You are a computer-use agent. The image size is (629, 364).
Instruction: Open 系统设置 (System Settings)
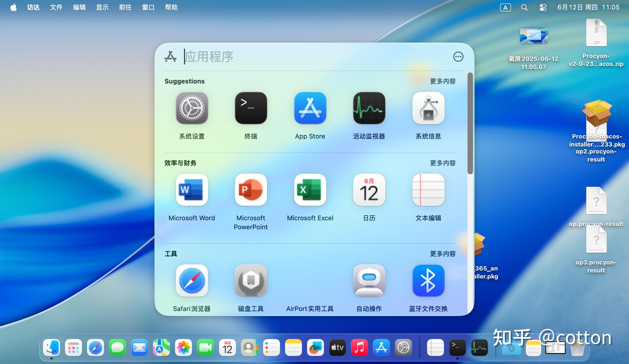click(x=192, y=108)
